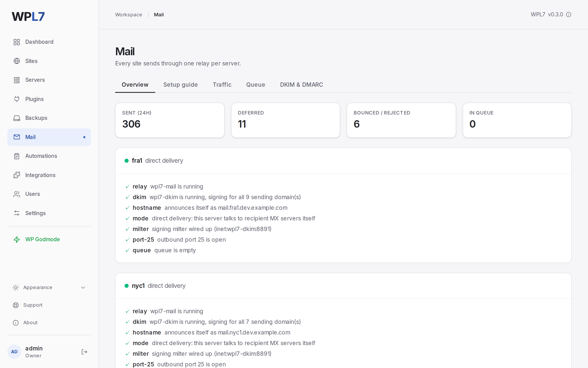Image resolution: width=588 pixels, height=368 pixels.
Task: Click the relay check mark under fra1
Action: coord(128,187)
